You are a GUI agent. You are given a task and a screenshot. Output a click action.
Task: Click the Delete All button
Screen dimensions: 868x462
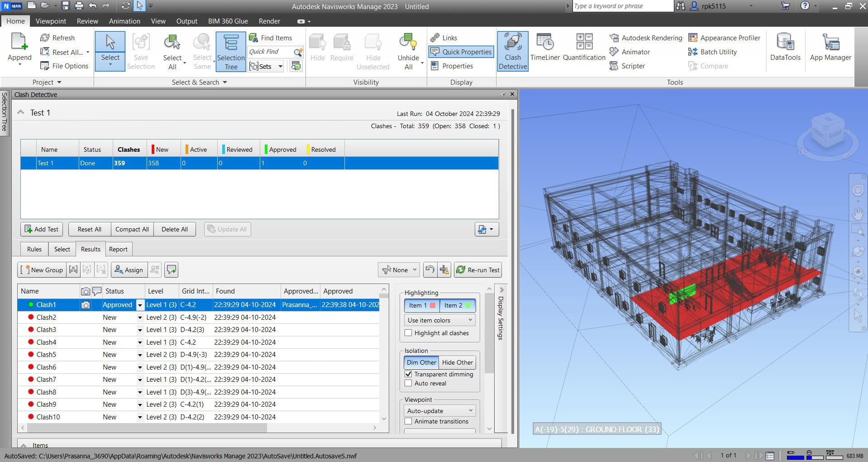coord(174,229)
